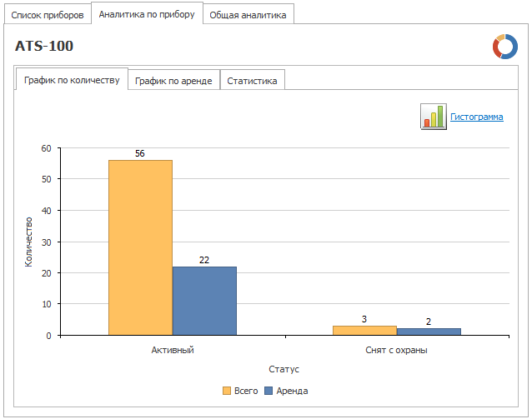Open the Гистограмма link

point(477,117)
